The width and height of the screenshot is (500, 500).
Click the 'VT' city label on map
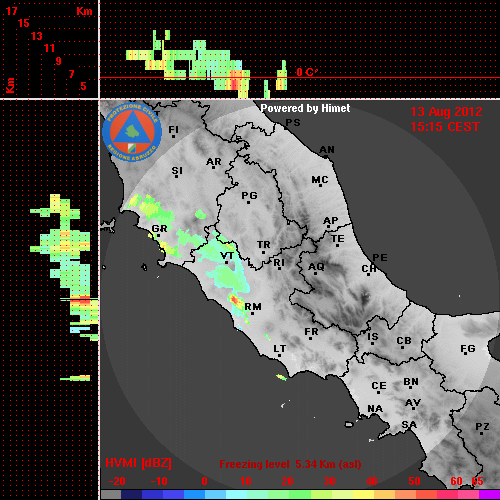click(227, 256)
